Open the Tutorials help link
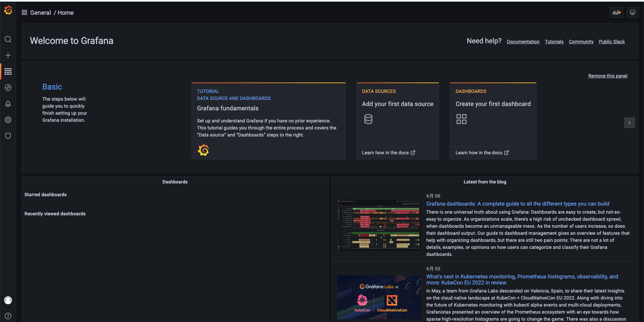The width and height of the screenshot is (644, 322). point(554,42)
